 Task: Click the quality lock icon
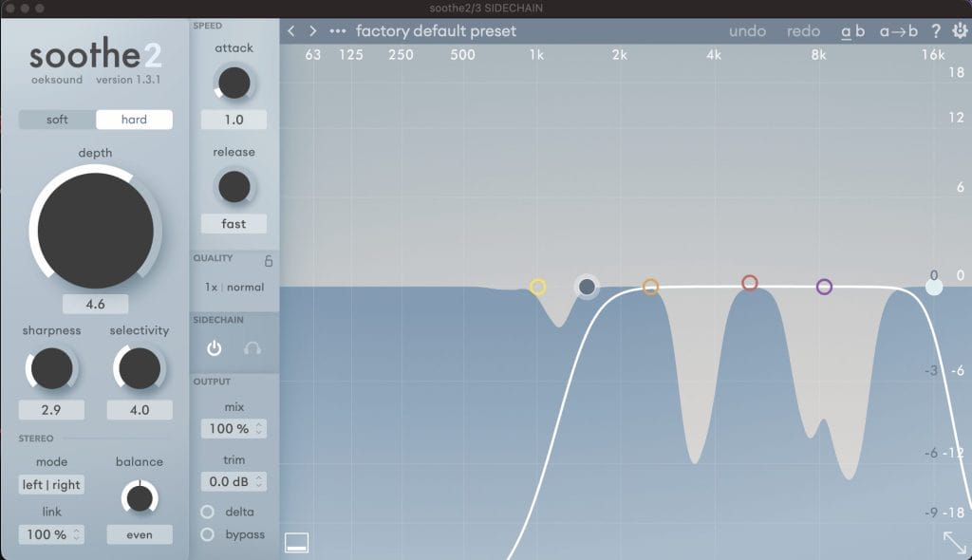click(269, 260)
